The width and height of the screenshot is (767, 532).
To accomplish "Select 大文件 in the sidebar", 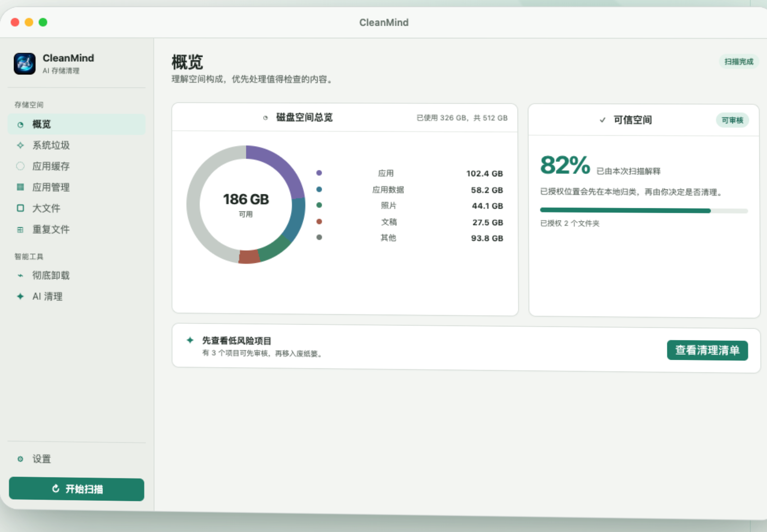I will pos(76,208).
